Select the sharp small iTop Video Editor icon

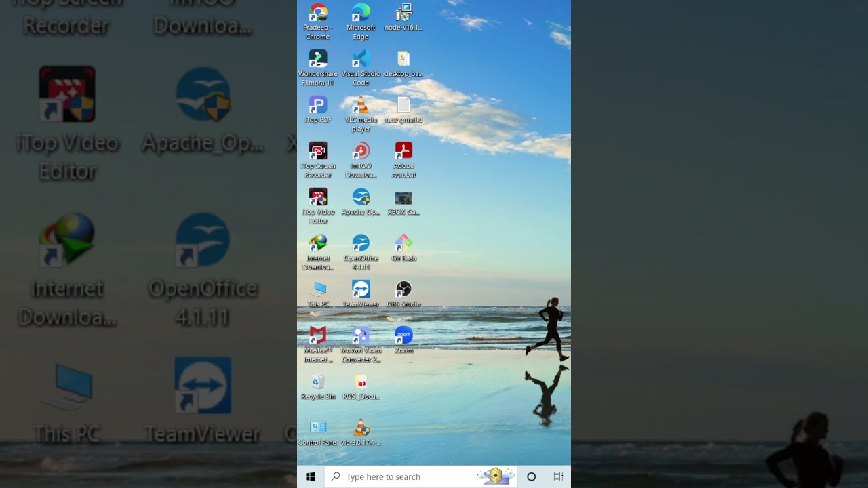click(x=317, y=205)
